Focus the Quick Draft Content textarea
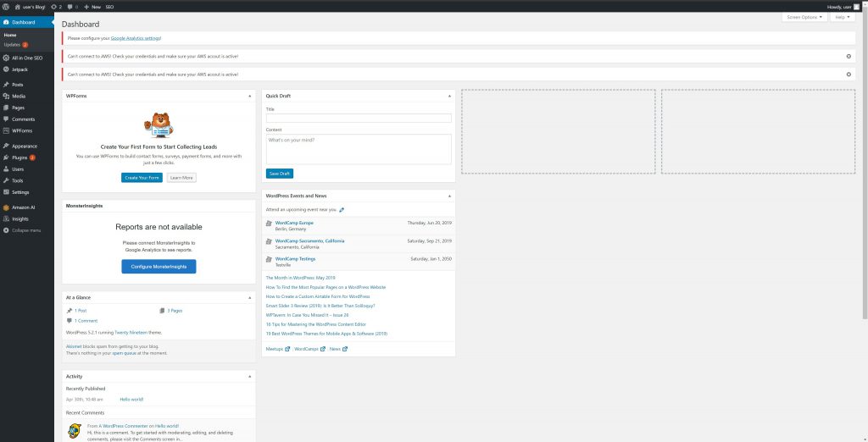 pyautogui.click(x=359, y=149)
